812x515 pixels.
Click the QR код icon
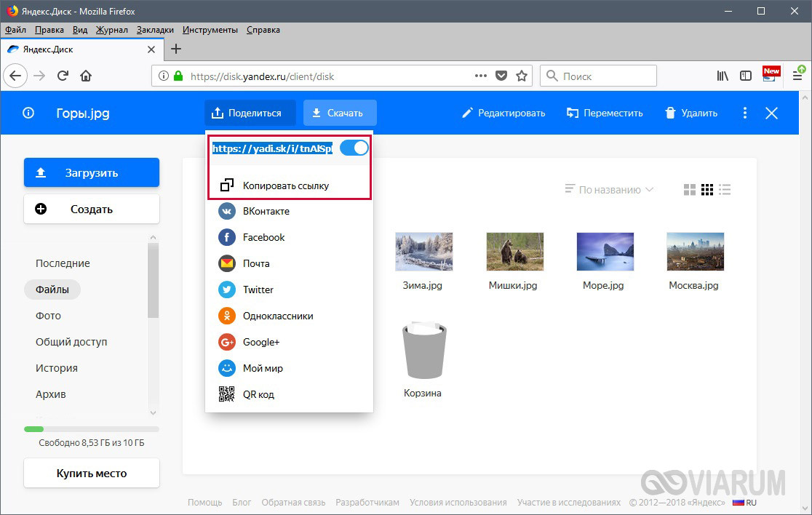coord(227,394)
